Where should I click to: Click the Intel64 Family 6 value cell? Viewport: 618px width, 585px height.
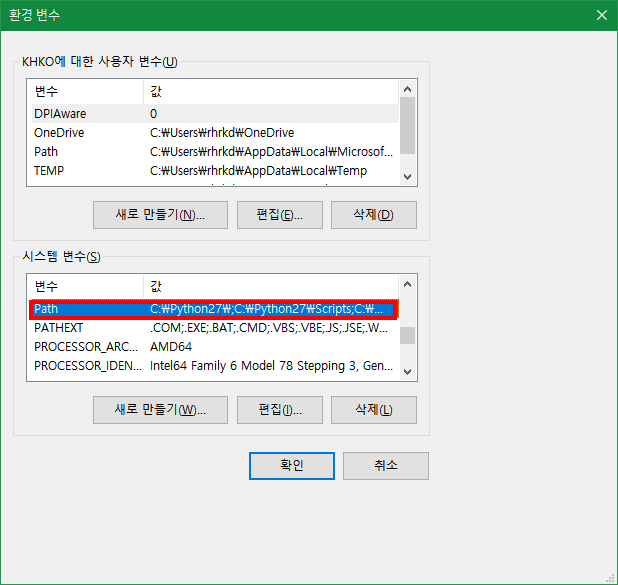tap(272, 366)
